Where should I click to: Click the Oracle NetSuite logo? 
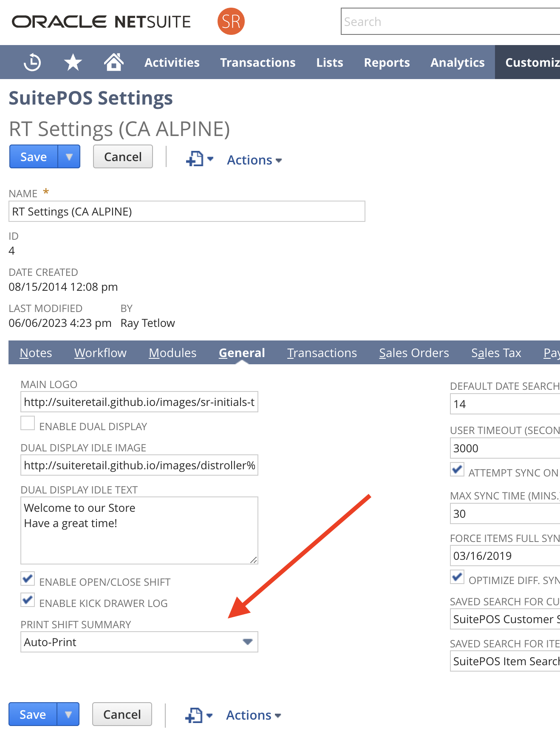click(x=102, y=22)
